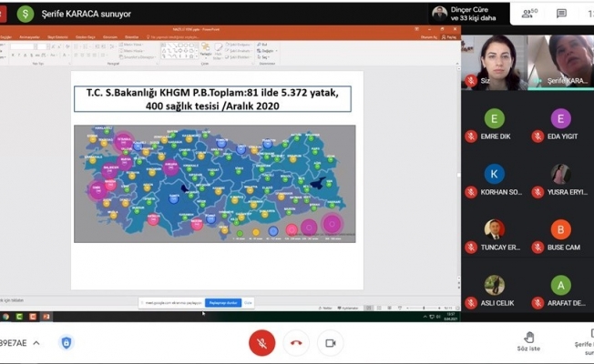The width and height of the screenshot is (594, 364).
Task: Click the raise hand Söz iste button
Action: (x=529, y=337)
